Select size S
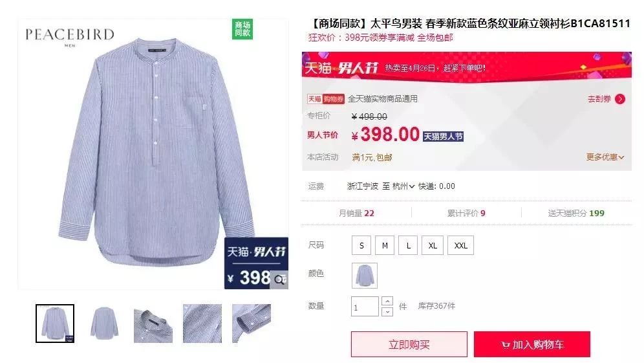This screenshot has width=644, height=363. click(361, 245)
